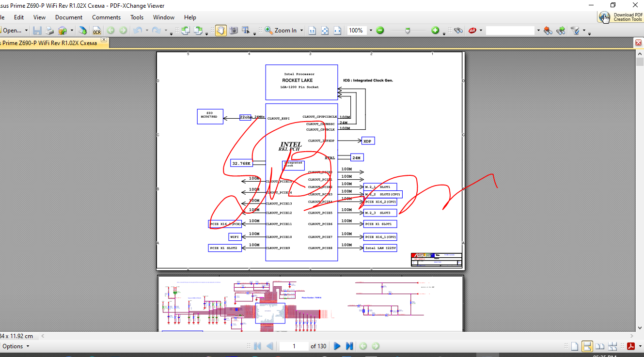Click the Zoom In magnifier tool

281,31
